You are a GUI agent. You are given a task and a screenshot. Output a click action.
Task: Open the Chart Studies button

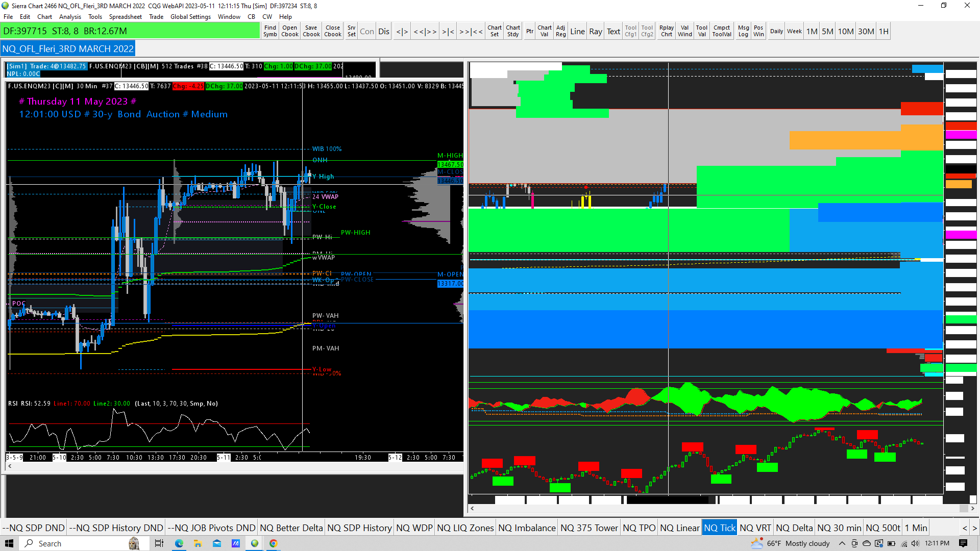pyautogui.click(x=513, y=31)
